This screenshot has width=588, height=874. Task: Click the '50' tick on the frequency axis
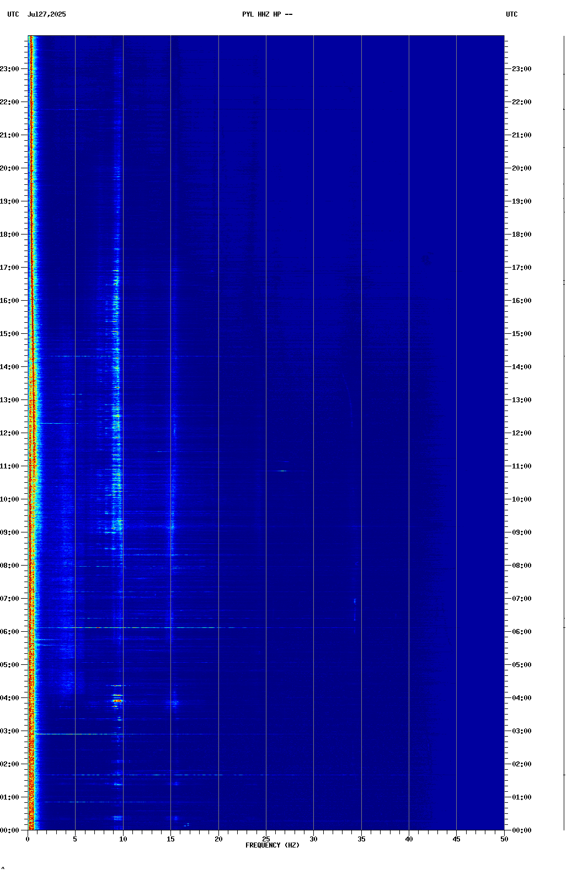click(x=504, y=839)
